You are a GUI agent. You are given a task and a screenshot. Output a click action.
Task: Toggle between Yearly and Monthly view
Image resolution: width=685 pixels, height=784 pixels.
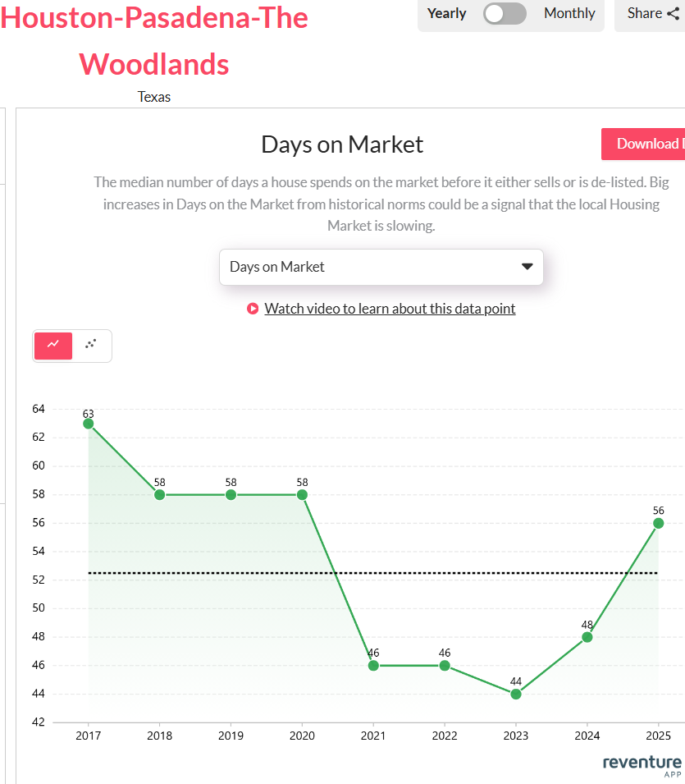coord(505,13)
